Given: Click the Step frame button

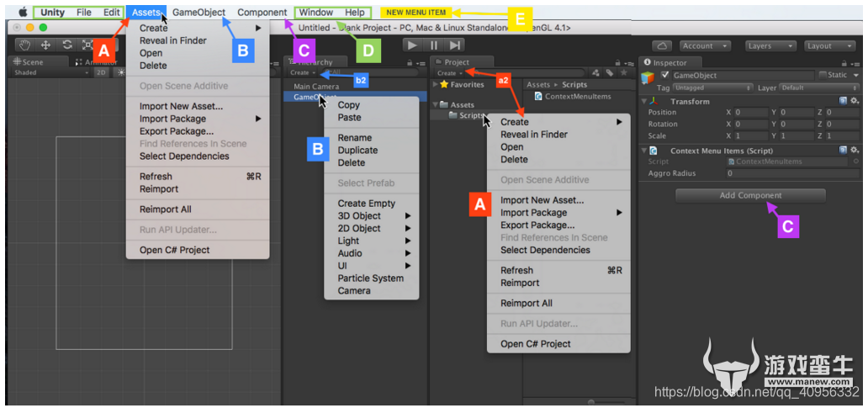Looking at the screenshot, I should pyautogui.click(x=454, y=45).
